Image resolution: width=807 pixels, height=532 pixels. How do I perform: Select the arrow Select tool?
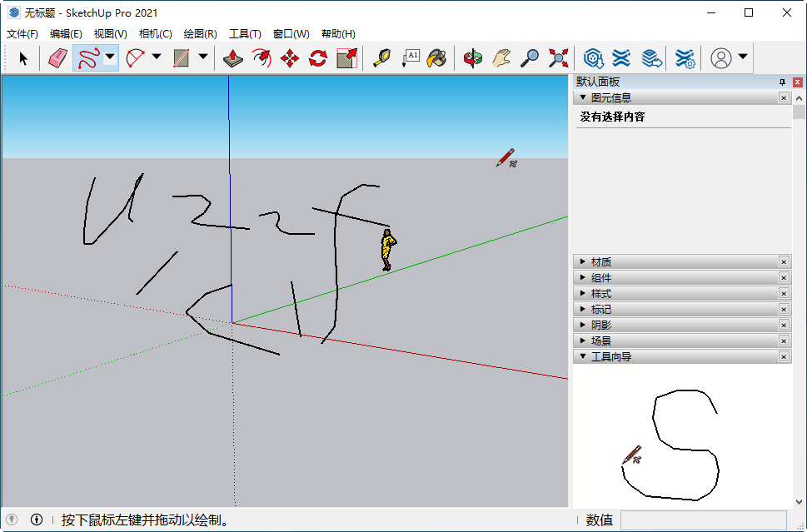23,57
